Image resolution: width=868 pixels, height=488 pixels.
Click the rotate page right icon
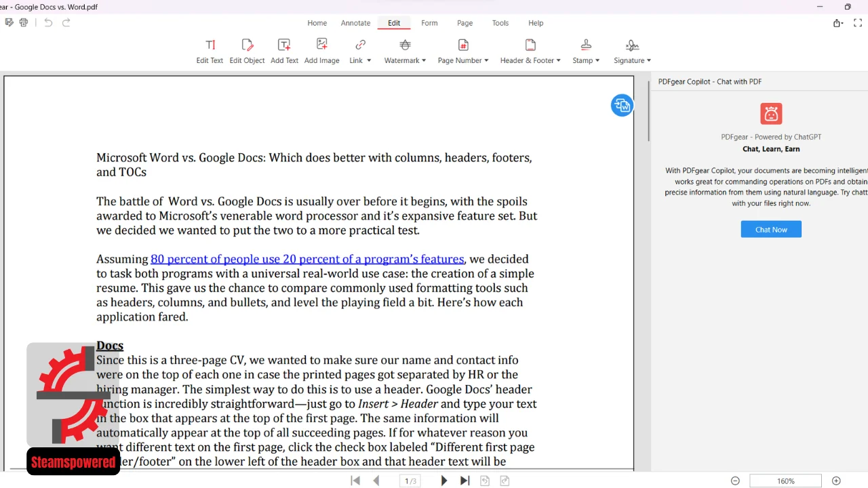505,481
